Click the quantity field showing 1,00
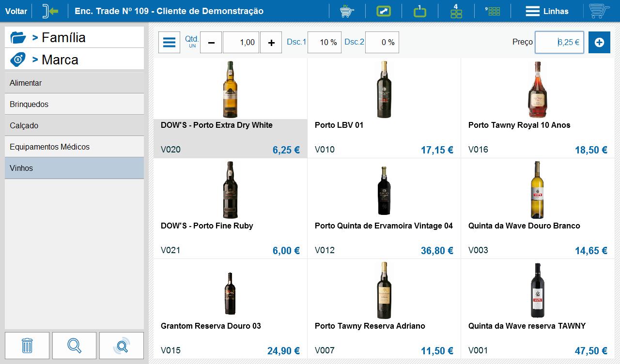Viewport: 620px width, 364px height. [x=241, y=43]
